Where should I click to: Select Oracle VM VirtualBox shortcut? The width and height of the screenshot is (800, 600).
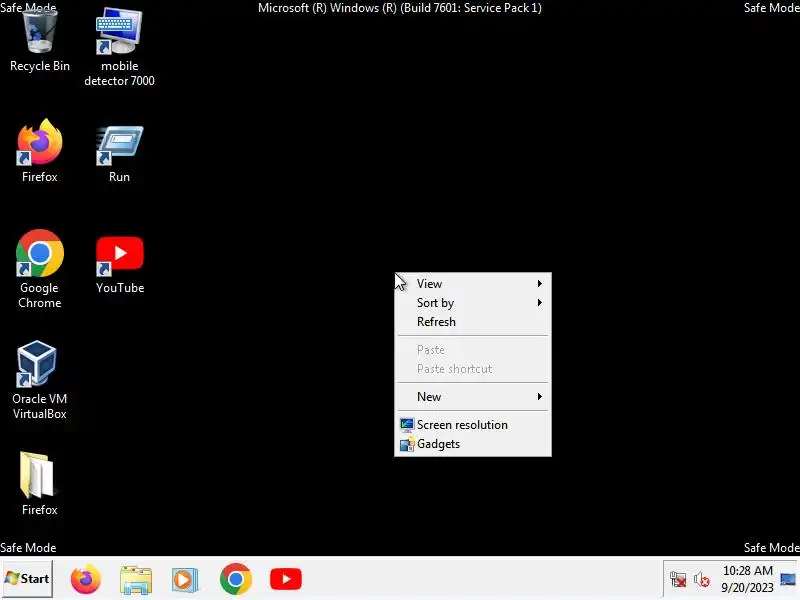click(39, 380)
